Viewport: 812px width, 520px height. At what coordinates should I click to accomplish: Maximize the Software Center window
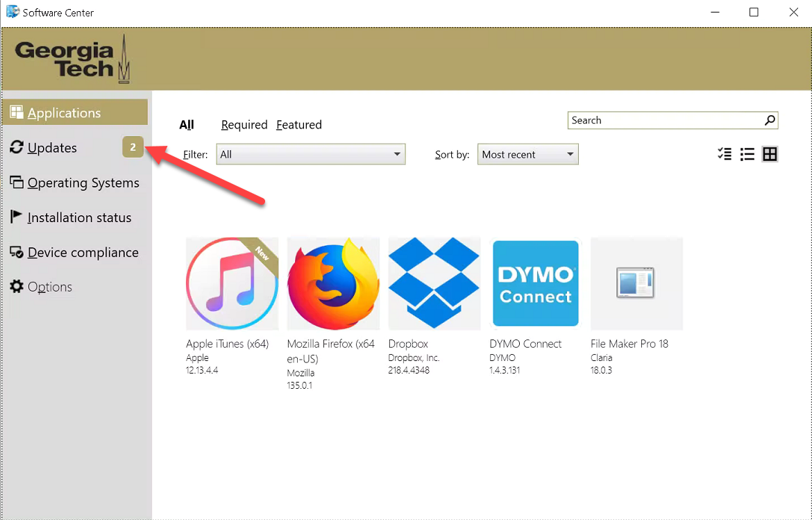pos(754,12)
